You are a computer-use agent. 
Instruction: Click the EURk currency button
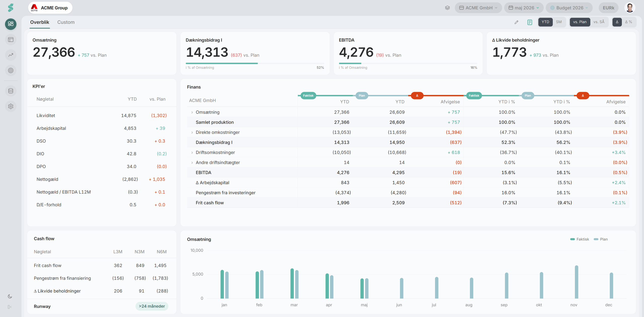coord(609,8)
